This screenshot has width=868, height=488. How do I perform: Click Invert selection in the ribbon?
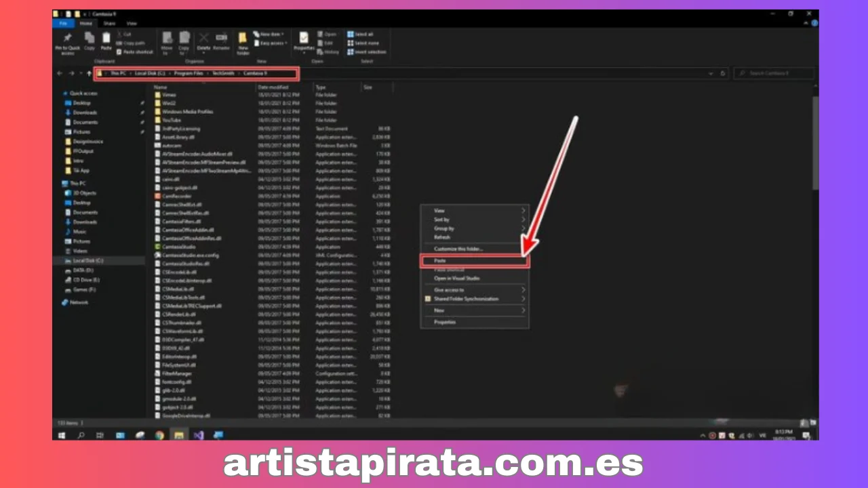pos(367,52)
